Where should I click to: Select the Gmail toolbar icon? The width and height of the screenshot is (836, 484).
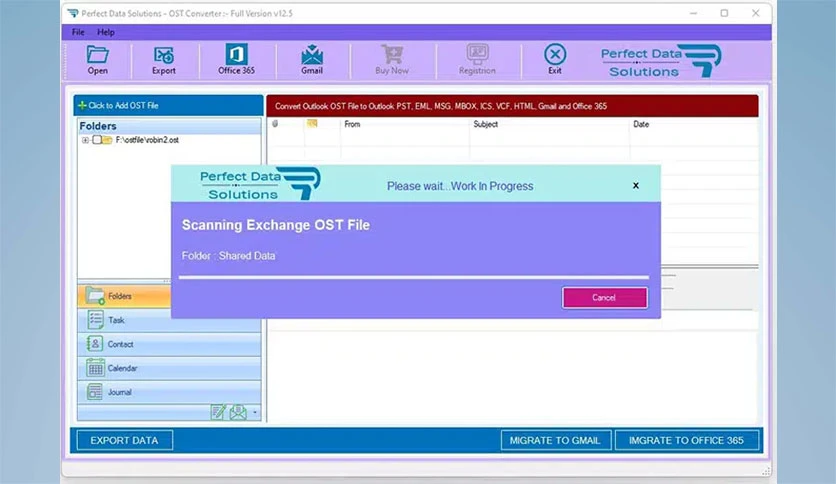point(312,60)
